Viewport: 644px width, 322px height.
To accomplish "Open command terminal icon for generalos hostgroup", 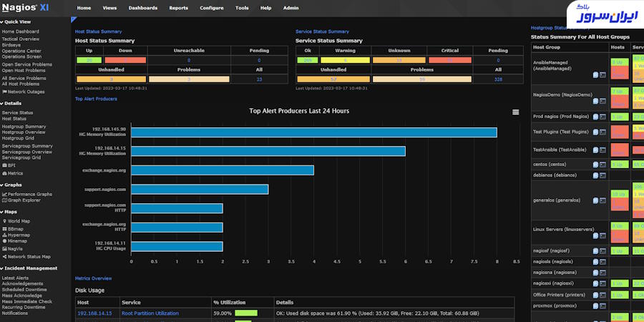I will click(x=602, y=200).
